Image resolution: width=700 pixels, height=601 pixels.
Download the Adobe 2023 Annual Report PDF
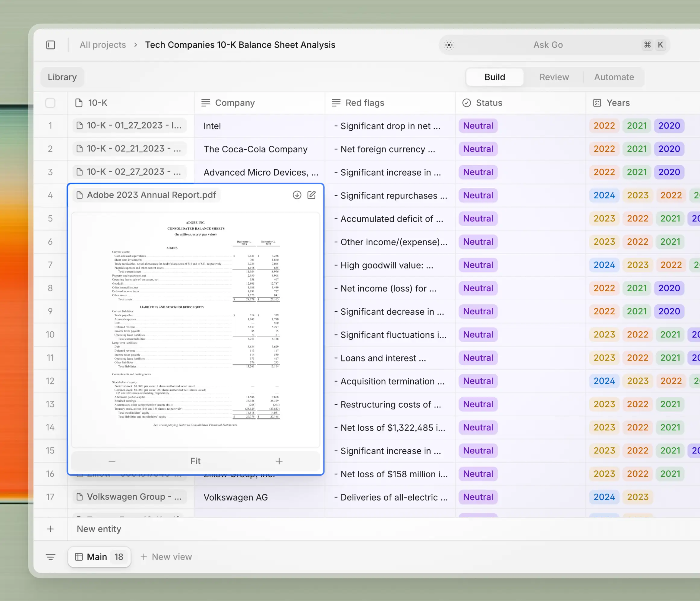297,195
